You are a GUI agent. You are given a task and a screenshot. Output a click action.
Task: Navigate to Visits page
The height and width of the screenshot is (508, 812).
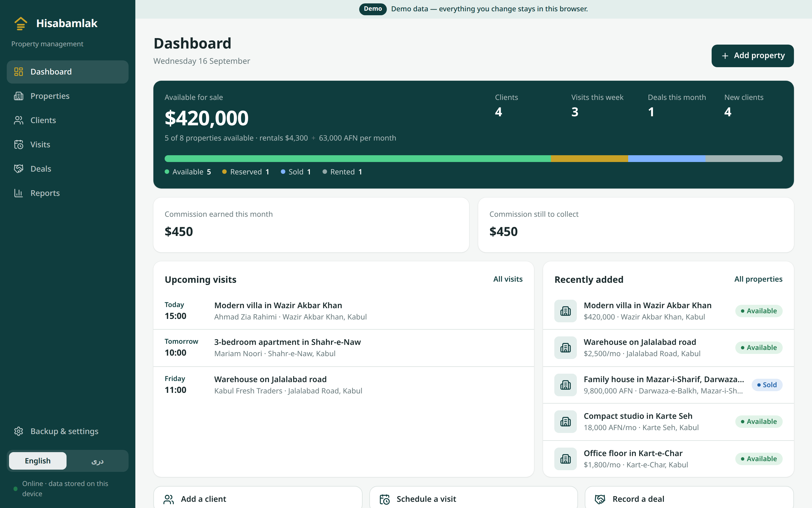pyautogui.click(x=67, y=144)
